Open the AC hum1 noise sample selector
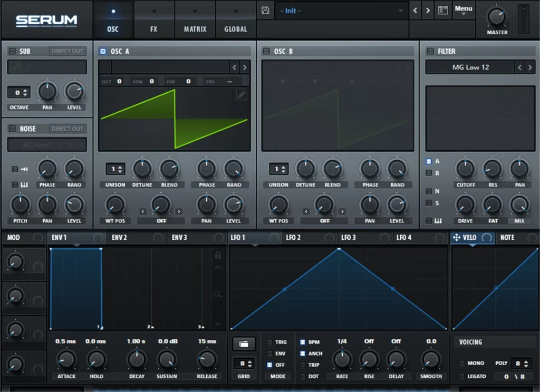 point(47,144)
